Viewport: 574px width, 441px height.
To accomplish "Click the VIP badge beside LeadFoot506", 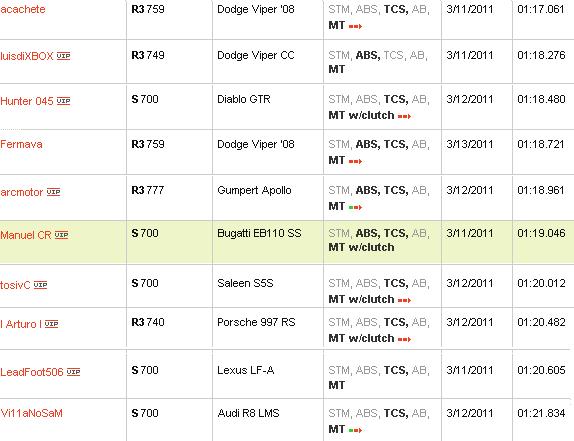I will pyautogui.click(x=73, y=372).
